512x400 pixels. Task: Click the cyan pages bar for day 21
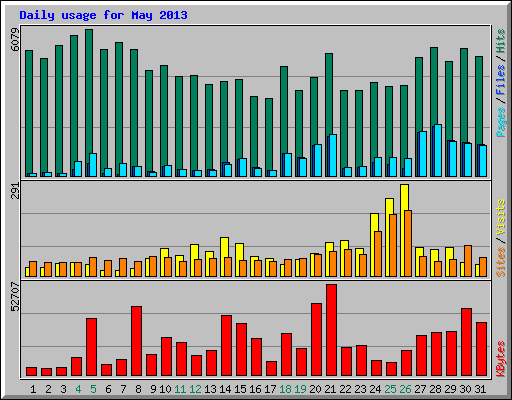coord(333,156)
